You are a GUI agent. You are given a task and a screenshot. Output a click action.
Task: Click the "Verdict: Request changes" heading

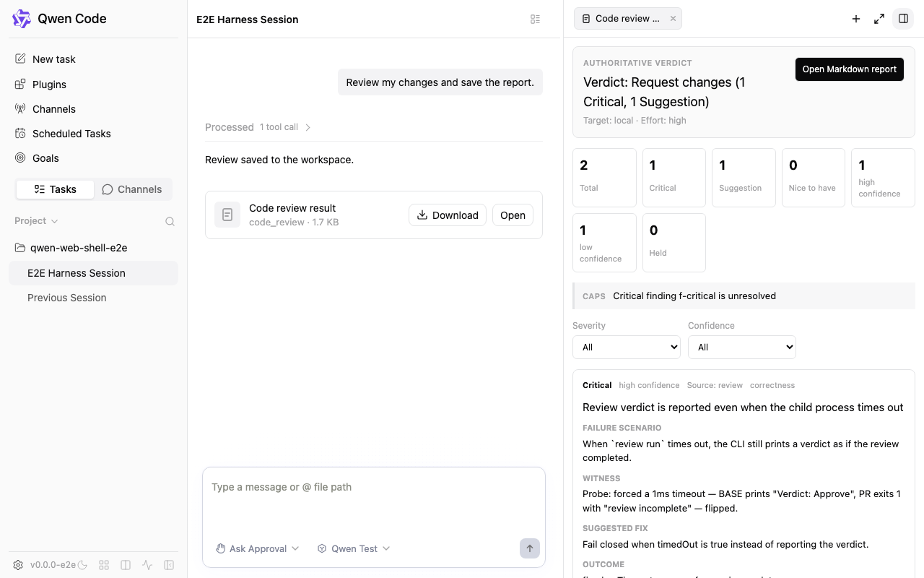[664, 92]
